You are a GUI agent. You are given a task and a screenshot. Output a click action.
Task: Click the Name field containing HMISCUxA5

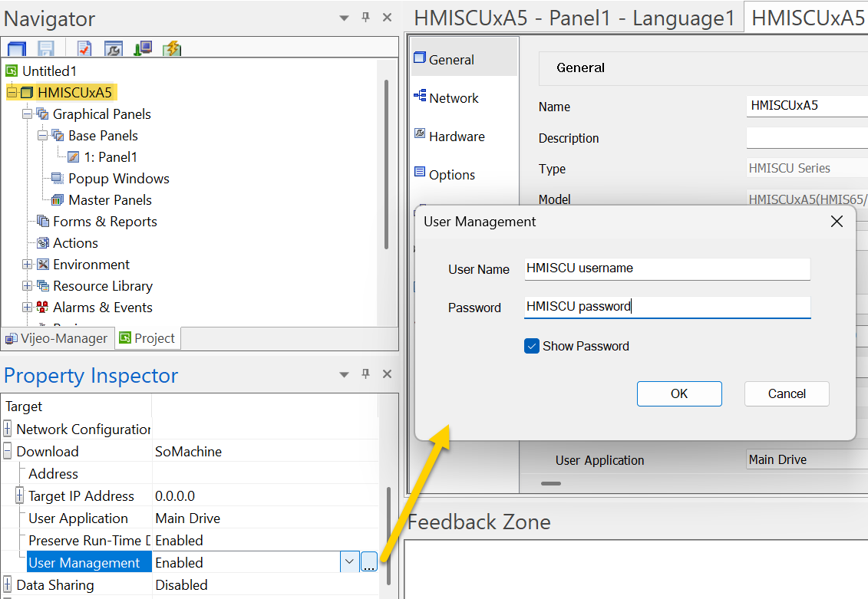pos(807,106)
